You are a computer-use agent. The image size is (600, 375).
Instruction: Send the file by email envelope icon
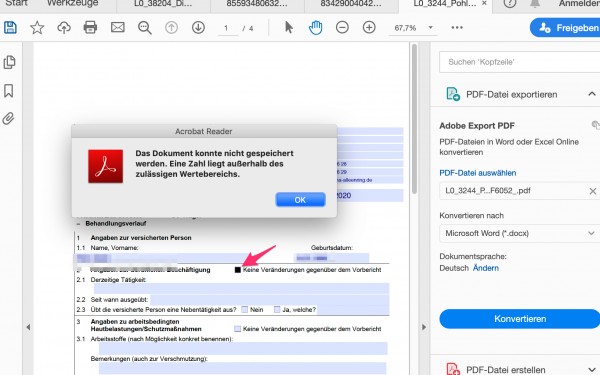pos(117,28)
